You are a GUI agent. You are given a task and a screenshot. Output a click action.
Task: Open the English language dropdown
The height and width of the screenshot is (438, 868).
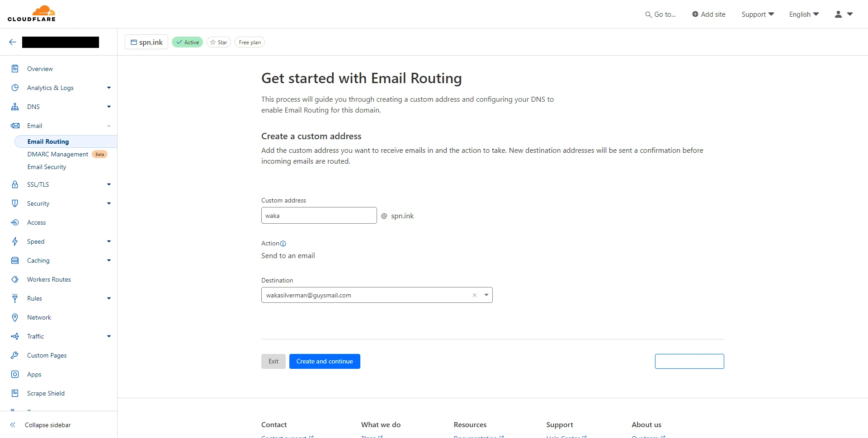(x=804, y=14)
